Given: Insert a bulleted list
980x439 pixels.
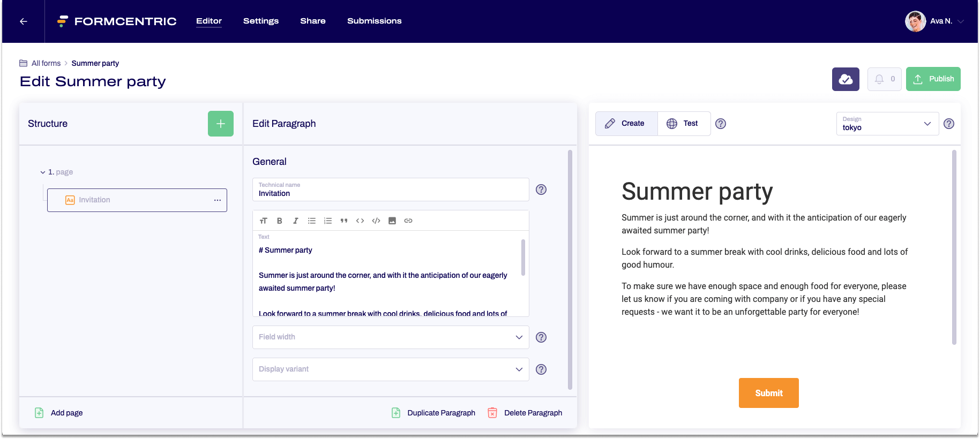Looking at the screenshot, I should pyautogui.click(x=311, y=221).
